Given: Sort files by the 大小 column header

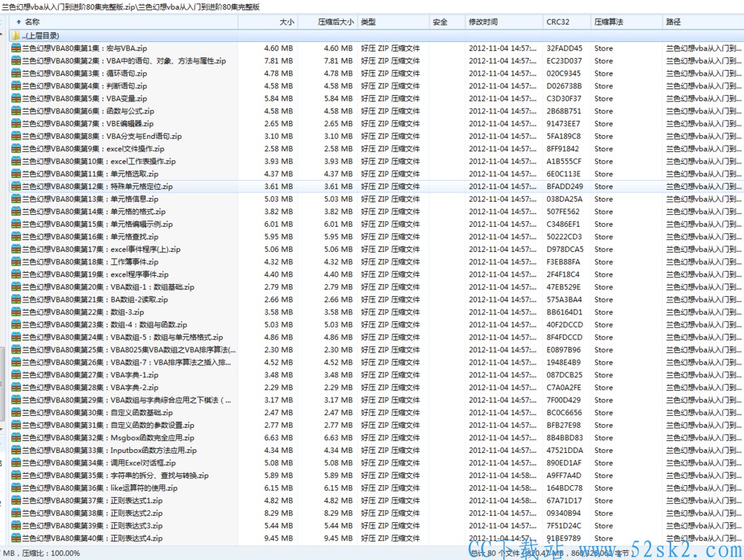Looking at the screenshot, I should [x=268, y=22].
